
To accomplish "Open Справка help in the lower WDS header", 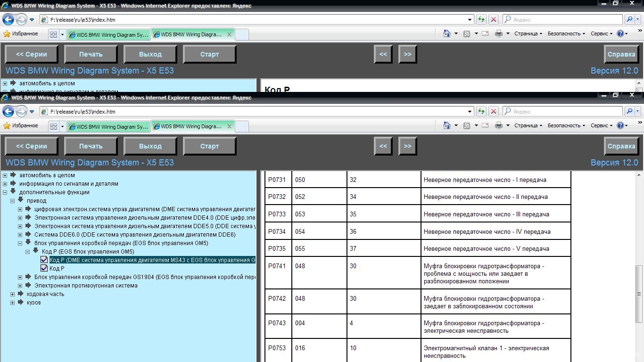I will 621,146.
